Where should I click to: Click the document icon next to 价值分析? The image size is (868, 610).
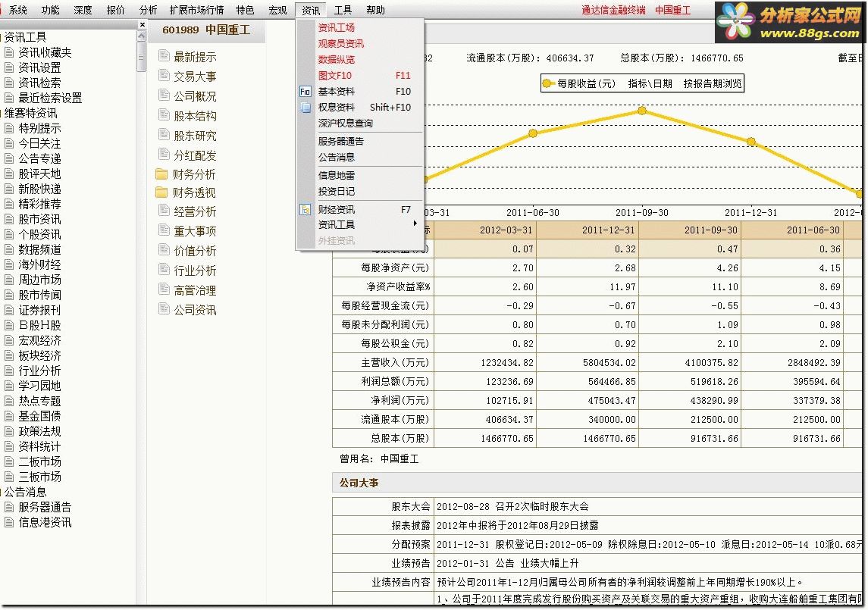click(x=163, y=249)
